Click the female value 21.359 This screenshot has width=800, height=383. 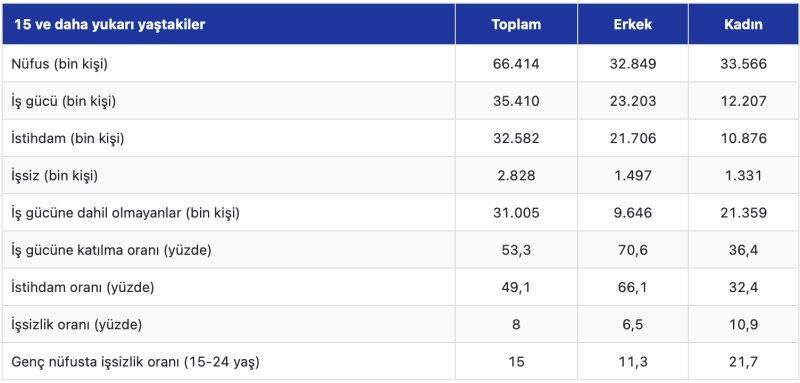(x=743, y=213)
